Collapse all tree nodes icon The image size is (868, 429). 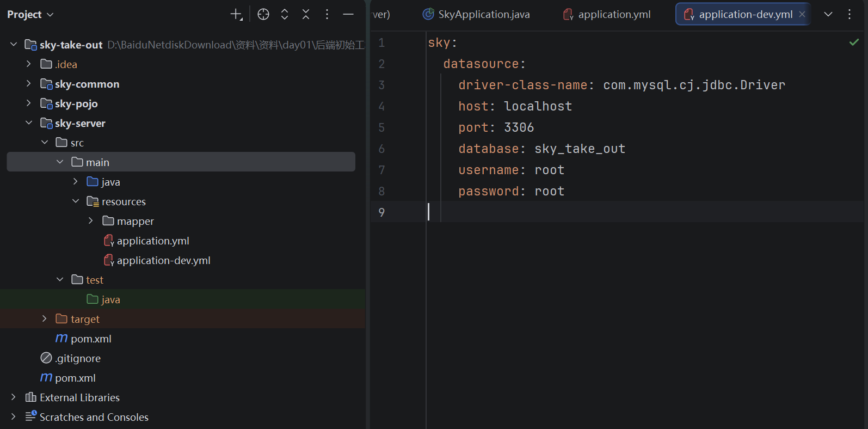click(306, 15)
